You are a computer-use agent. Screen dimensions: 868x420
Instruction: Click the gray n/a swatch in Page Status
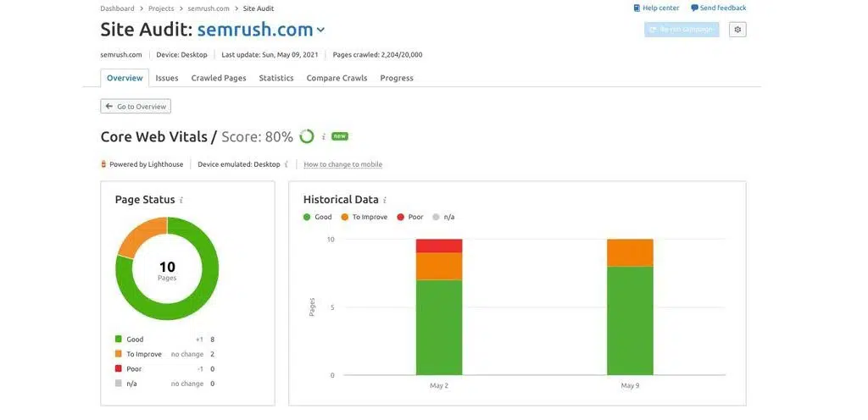pyautogui.click(x=119, y=384)
